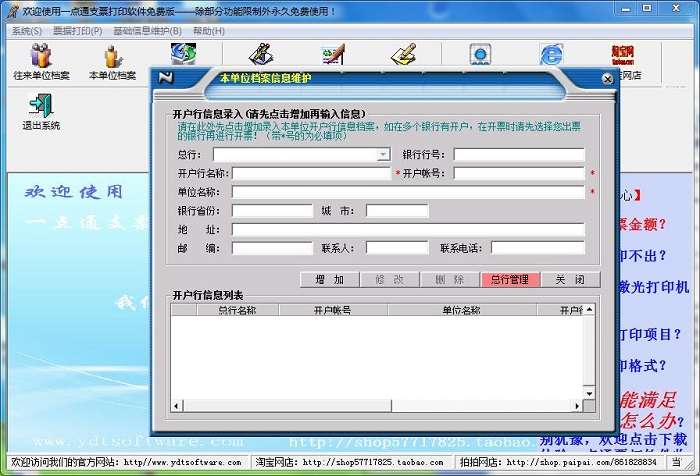Open the 往来单位档案 toolbar icon
The width and height of the screenshot is (700, 476).
(41, 62)
